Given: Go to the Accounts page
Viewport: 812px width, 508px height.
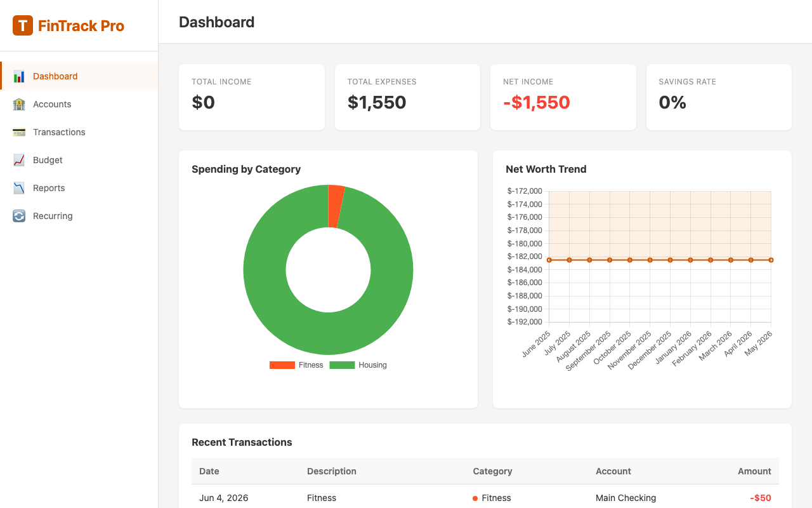Looking at the screenshot, I should pos(79,104).
